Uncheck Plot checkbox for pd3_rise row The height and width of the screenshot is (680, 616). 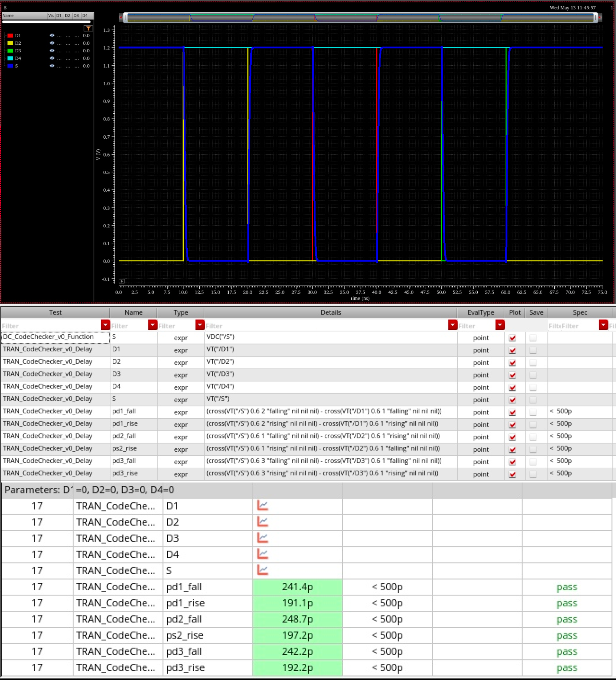[x=512, y=474]
